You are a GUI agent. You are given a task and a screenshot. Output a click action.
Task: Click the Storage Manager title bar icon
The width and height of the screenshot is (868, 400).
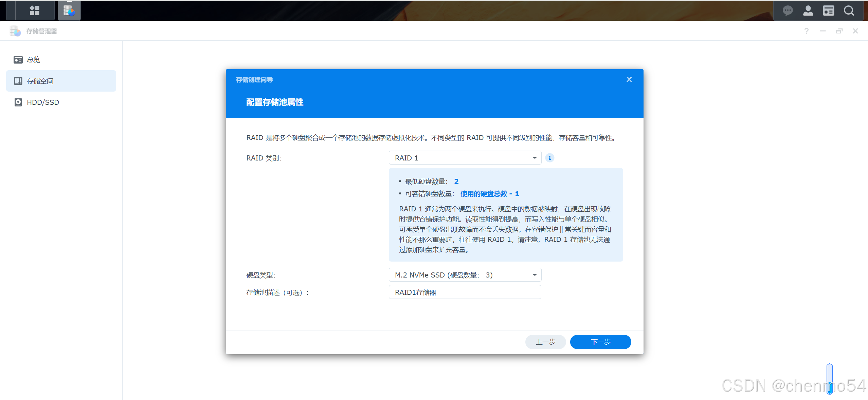(x=15, y=31)
